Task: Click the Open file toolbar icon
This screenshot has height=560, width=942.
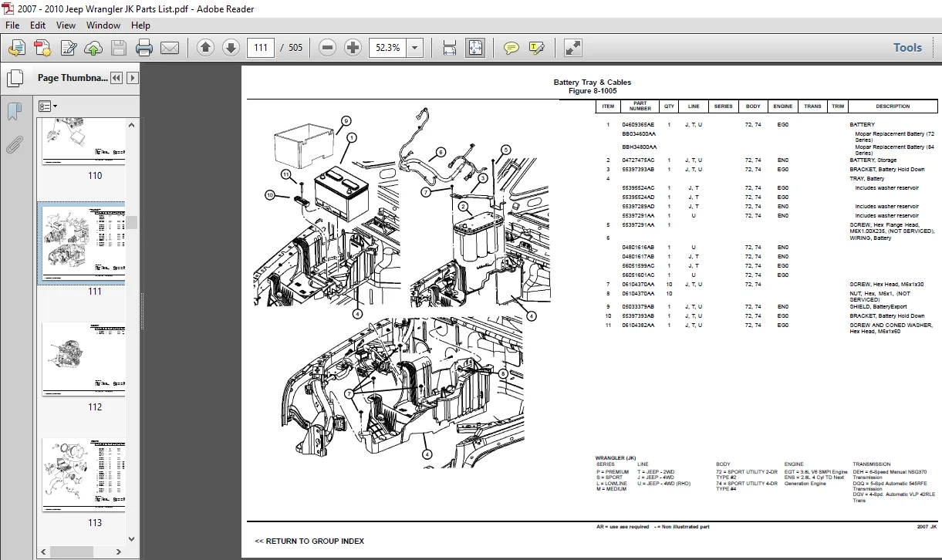Action: pyautogui.click(x=17, y=48)
